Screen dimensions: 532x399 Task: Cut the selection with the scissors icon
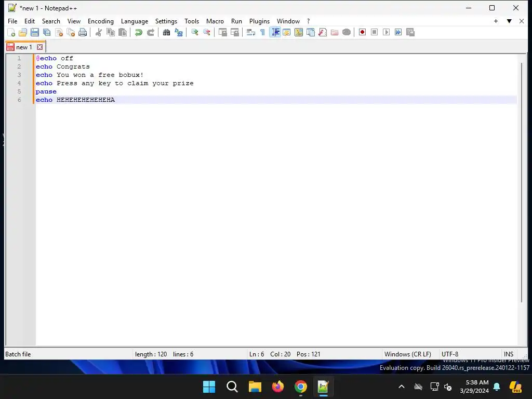(99, 33)
